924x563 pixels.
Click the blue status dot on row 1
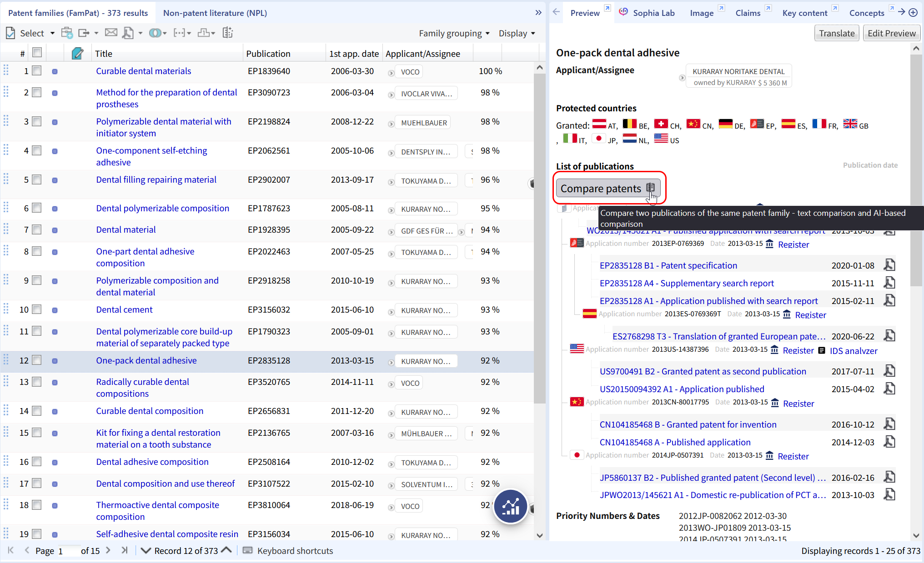55,71
